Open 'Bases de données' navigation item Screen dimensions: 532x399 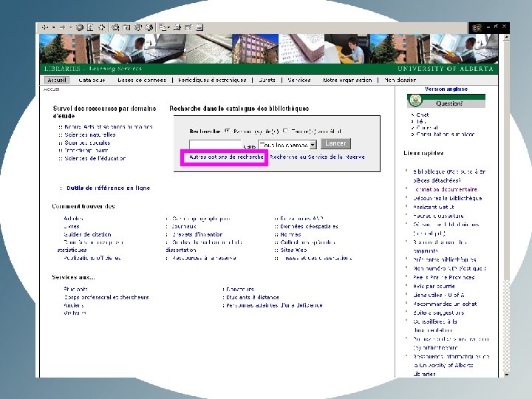pyautogui.click(x=142, y=80)
